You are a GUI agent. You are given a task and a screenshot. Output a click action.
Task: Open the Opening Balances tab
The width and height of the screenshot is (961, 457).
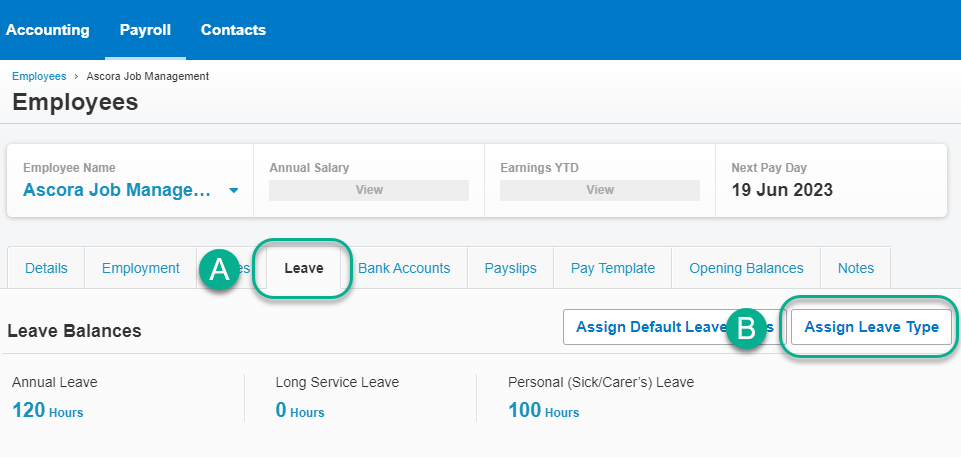click(x=746, y=268)
